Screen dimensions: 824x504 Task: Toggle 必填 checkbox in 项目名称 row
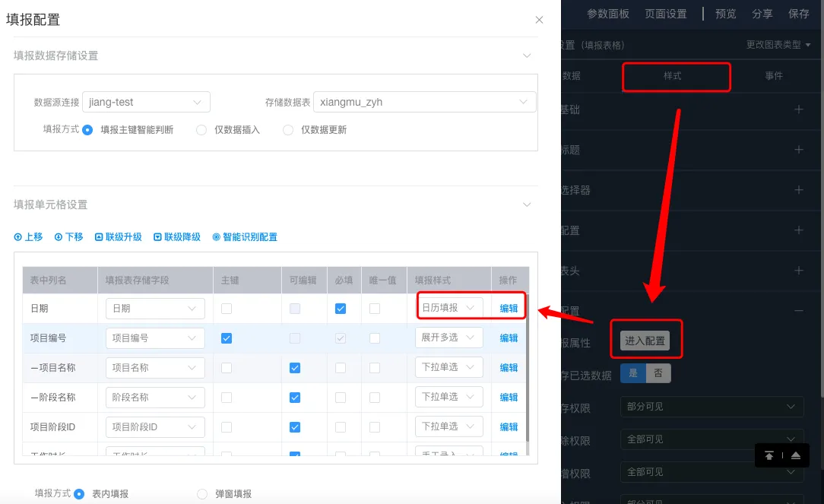pos(341,368)
